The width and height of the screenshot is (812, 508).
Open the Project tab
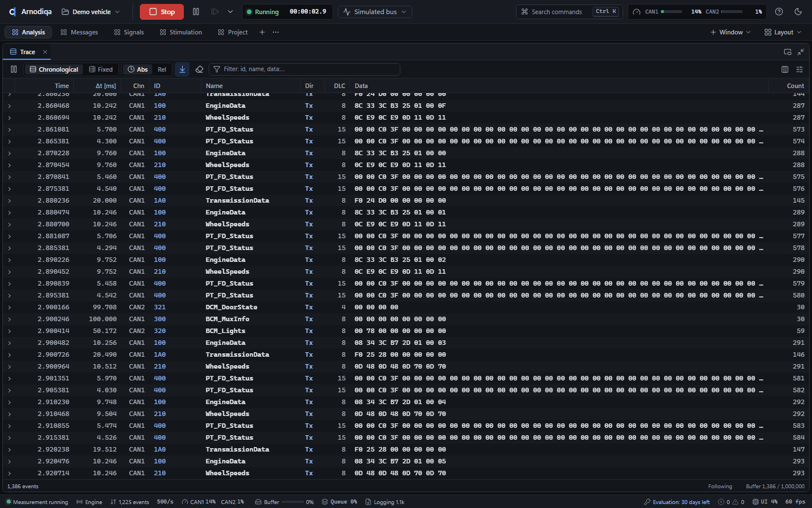(x=233, y=32)
